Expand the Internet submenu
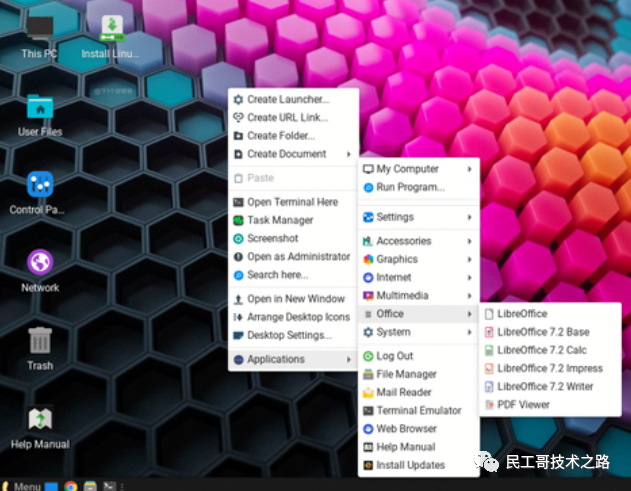Viewport: 631px width, 491px height. (x=419, y=277)
